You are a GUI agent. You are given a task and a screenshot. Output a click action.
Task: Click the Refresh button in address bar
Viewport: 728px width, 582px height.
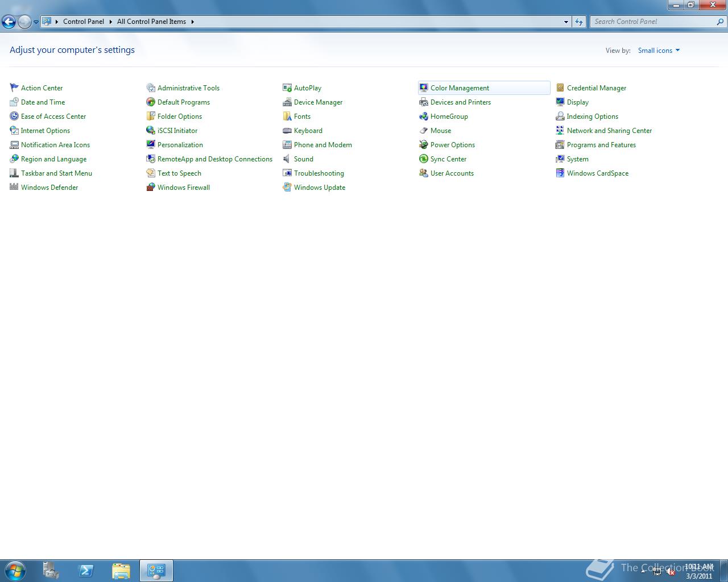[579, 22]
